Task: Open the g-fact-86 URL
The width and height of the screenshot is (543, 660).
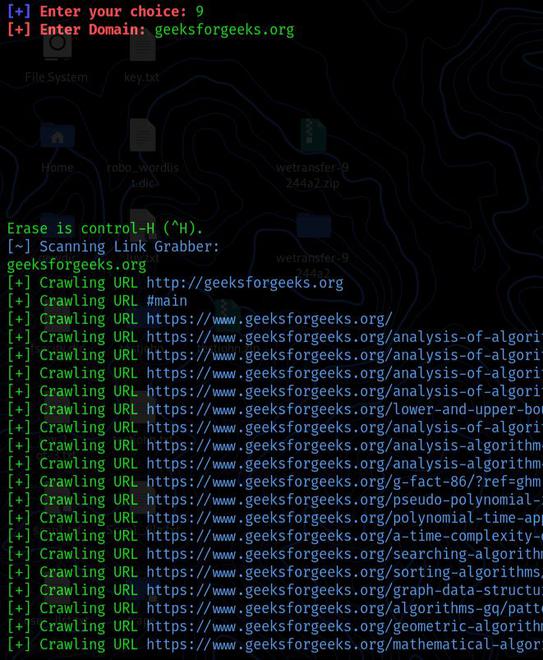Action: click(344, 482)
